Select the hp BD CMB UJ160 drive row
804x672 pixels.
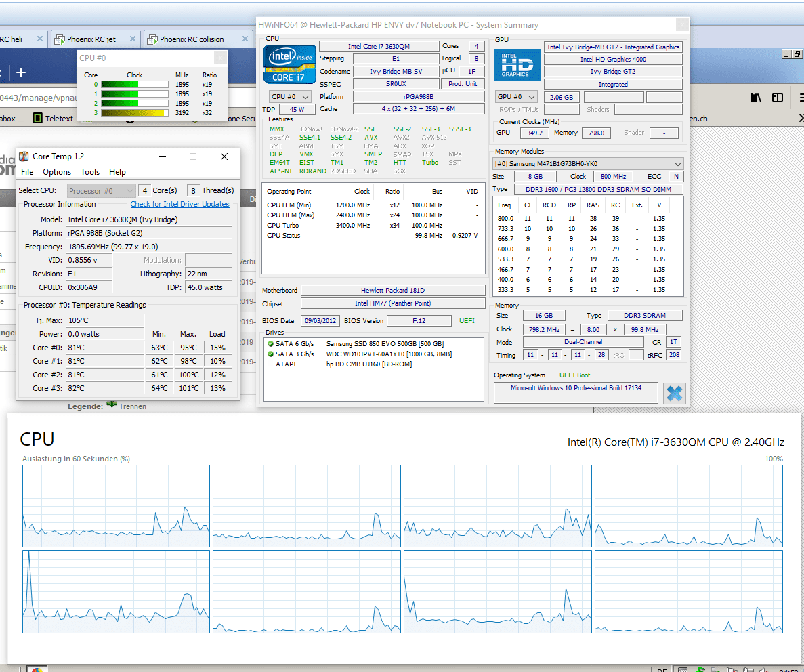coord(373,364)
